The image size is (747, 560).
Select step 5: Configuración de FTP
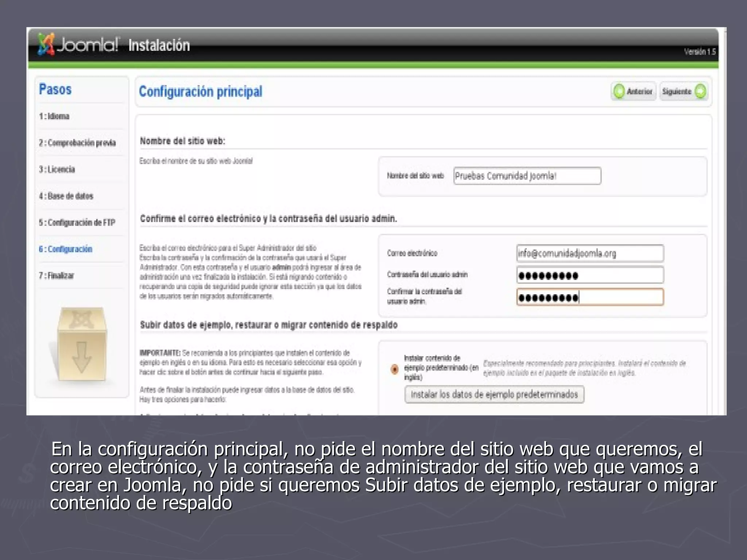[77, 222]
